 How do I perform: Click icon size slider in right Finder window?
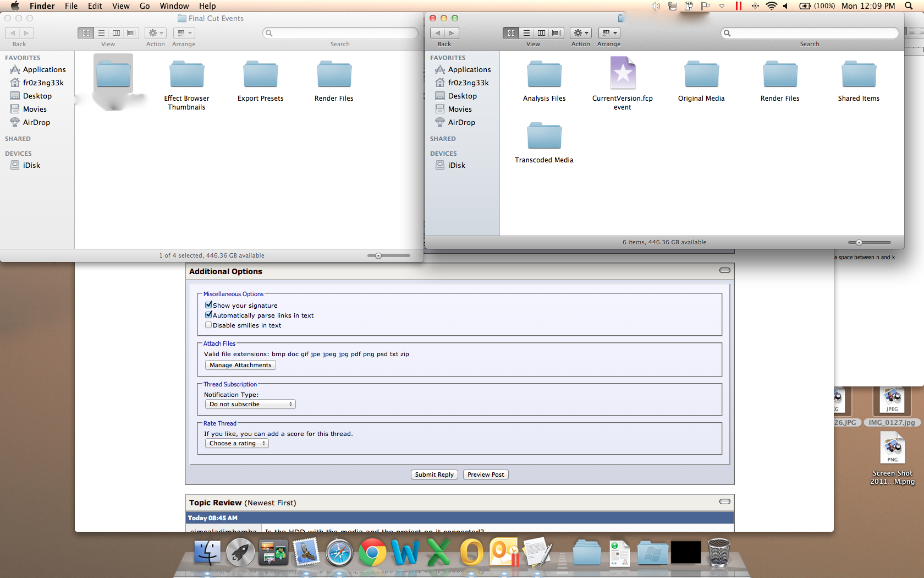(x=870, y=242)
